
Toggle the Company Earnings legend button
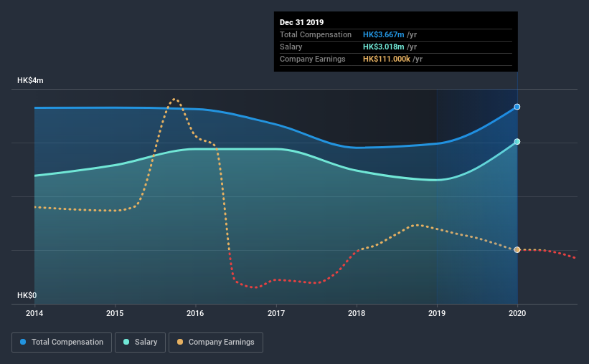216,343
